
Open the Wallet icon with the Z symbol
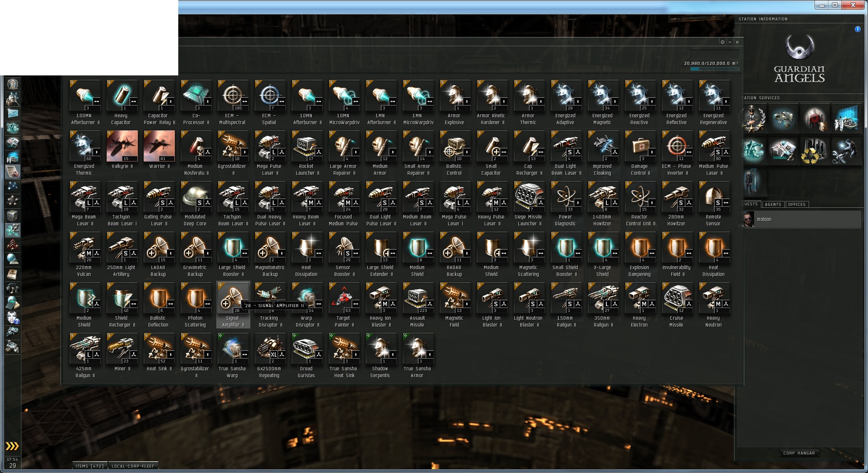click(x=12, y=229)
